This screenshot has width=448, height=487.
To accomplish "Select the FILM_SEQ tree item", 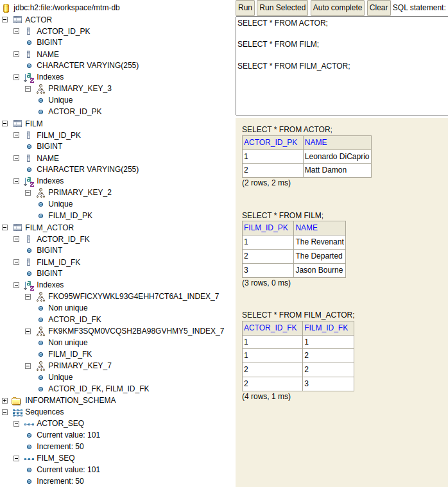I will pyautogui.click(x=56, y=458).
